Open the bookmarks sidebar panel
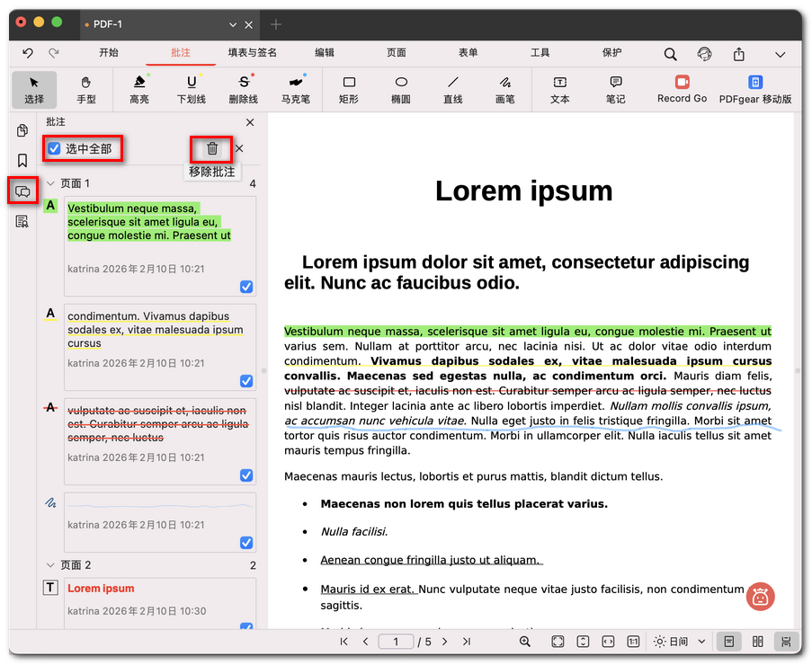812x665 pixels. click(x=22, y=161)
